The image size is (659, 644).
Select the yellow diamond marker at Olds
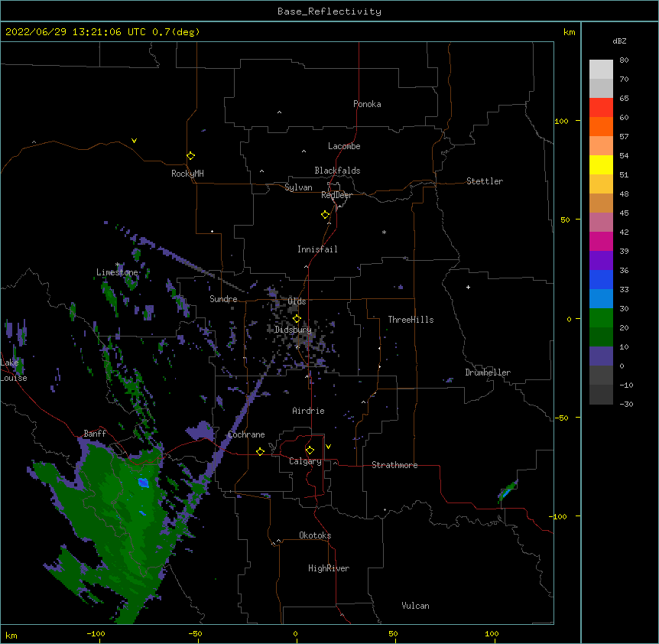coord(297,318)
